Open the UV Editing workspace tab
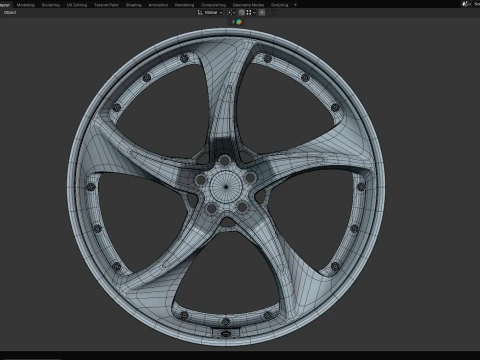 click(x=77, y=5)
